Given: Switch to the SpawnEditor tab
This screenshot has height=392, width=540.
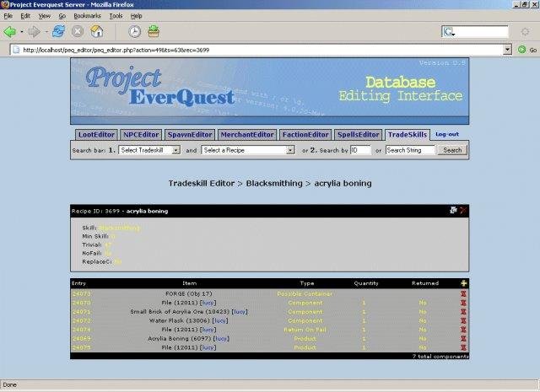Looking at the screenshot, I should click(190, 135).
